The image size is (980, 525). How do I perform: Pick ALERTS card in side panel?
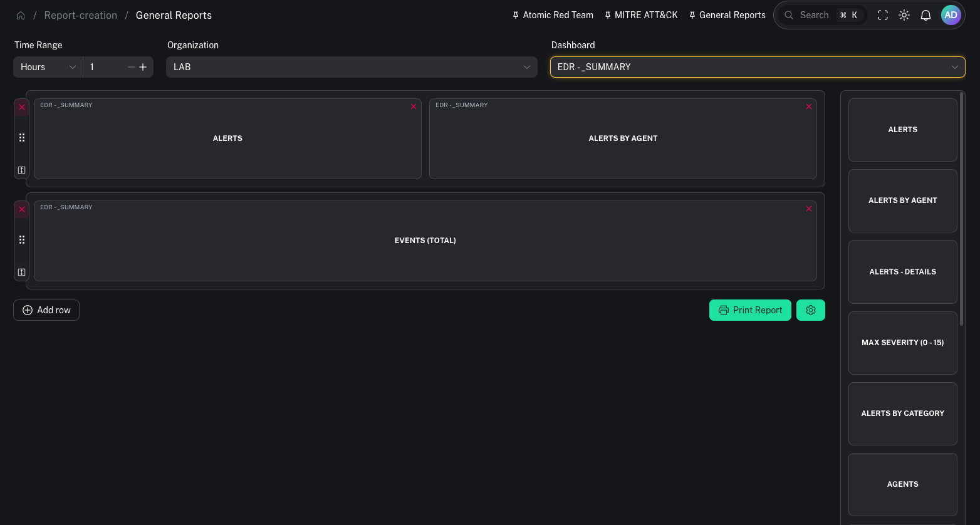pos(903,130)
